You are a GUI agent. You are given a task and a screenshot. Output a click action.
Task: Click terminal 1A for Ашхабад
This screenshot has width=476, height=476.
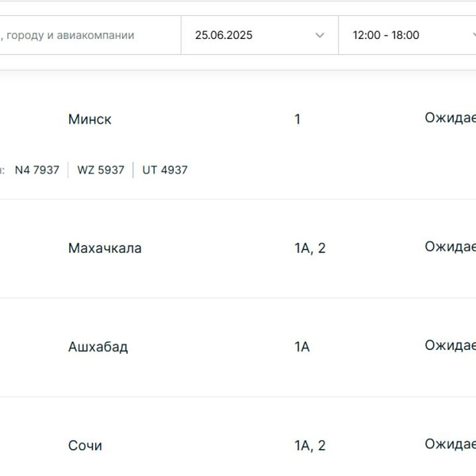click(301, 347)
